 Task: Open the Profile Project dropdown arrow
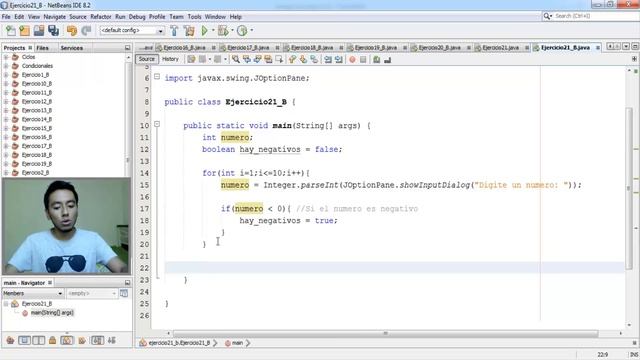pyautogui.click(x=251, y=31)
